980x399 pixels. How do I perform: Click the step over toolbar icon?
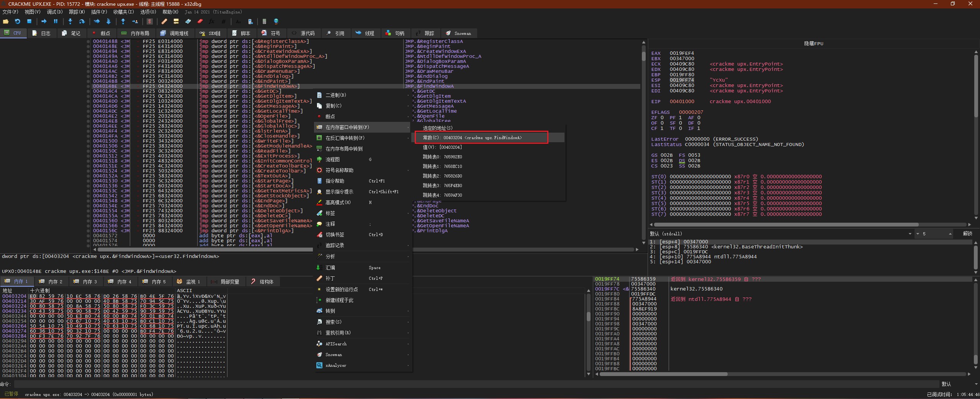(x=82, y=21)
